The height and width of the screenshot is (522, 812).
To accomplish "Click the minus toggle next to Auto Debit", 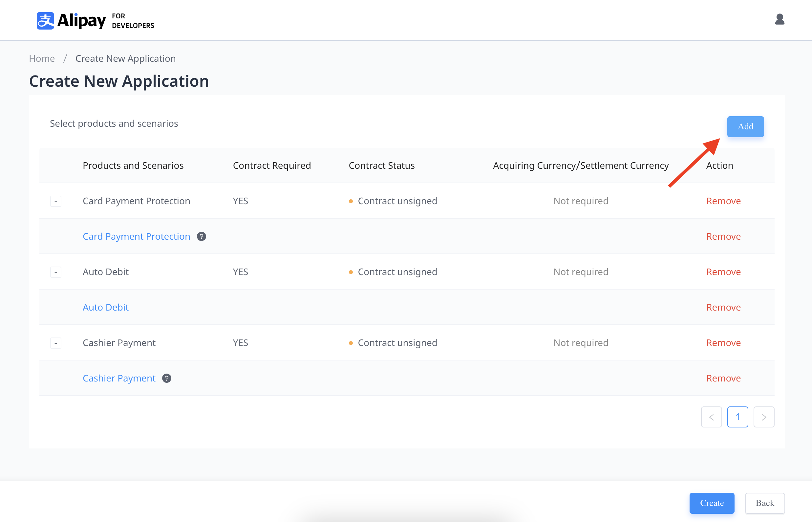I will coord(56,272).
